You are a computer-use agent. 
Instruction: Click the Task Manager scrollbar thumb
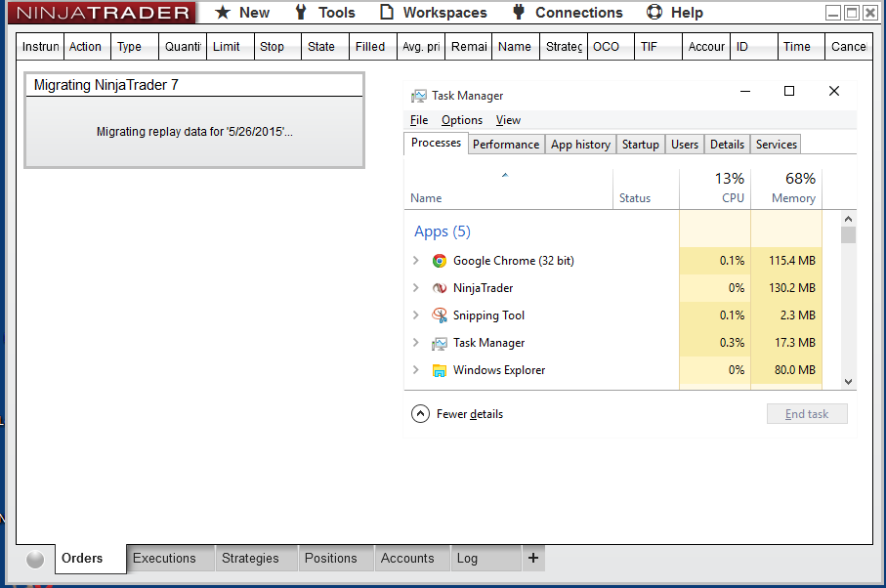point(848,234)
